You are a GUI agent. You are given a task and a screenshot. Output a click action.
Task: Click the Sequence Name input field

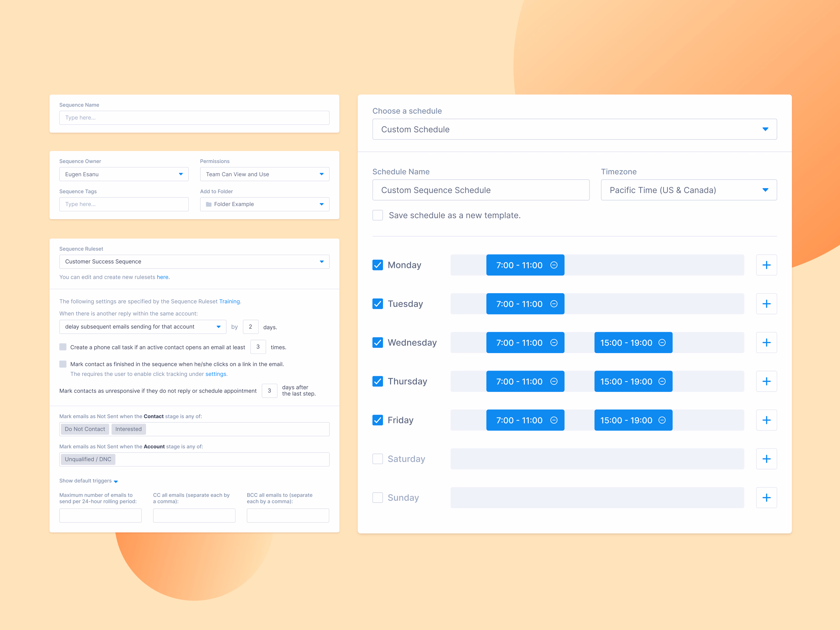coord(195,118)
